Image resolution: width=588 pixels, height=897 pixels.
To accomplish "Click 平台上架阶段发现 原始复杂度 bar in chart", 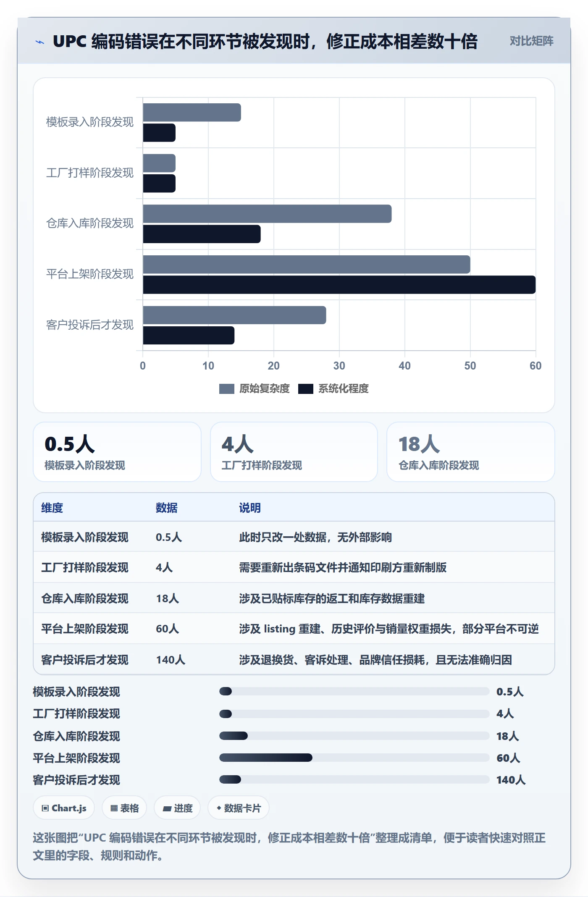I will coord(307,265).
